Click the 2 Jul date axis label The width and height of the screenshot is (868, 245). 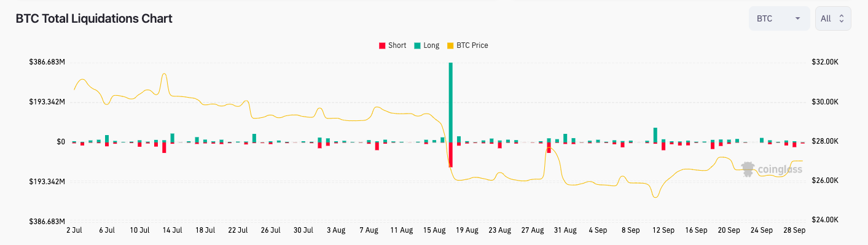click(74, 231)
